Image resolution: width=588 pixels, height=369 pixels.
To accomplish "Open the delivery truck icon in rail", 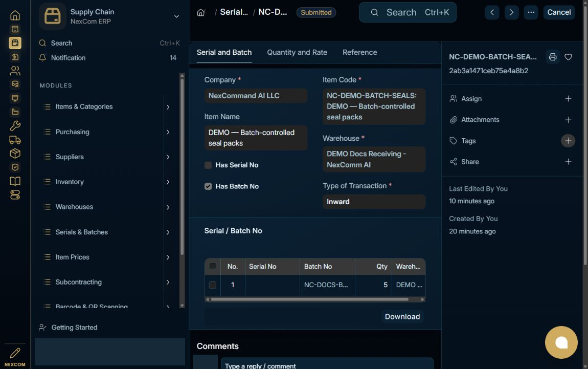I will (x=15, y=140).
